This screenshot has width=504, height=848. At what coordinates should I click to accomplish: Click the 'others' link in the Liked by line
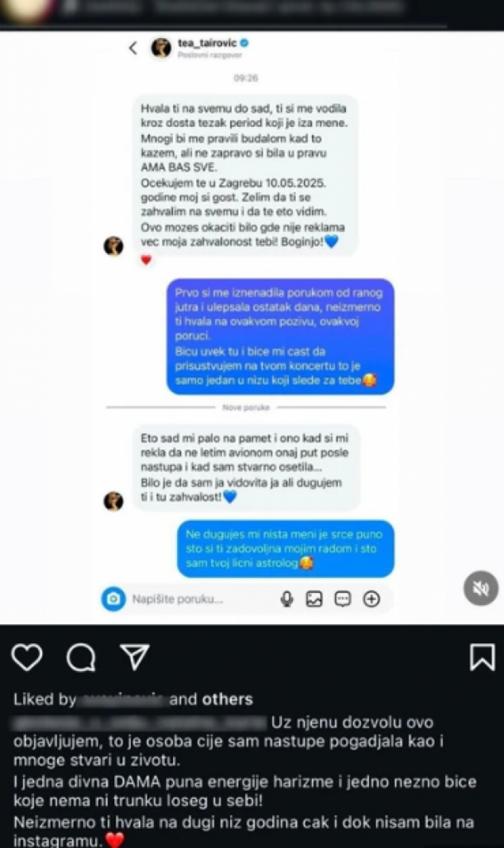(227, 699)
